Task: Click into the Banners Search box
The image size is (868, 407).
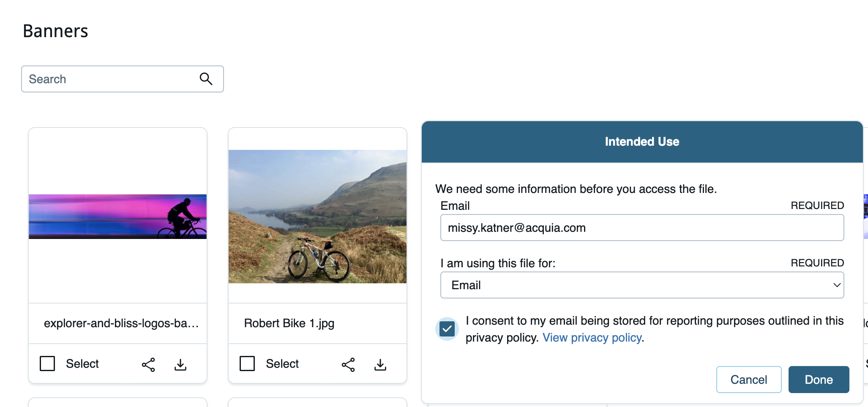Action: 123,79
